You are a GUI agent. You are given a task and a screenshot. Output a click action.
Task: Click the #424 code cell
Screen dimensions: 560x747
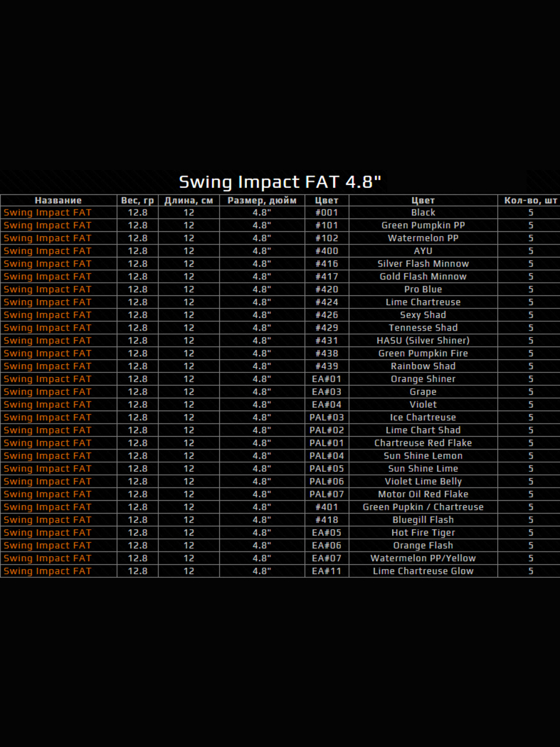(327, 302)
